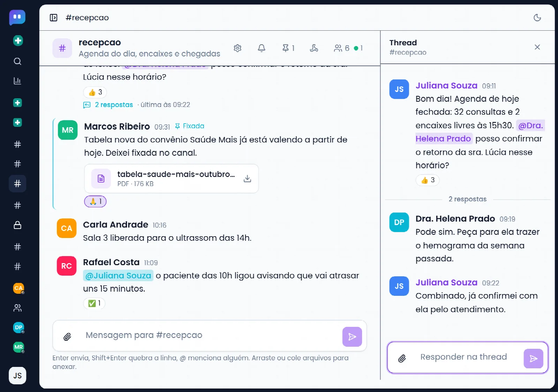Click the attach file icon in thread reply box

tap(402, 358)
